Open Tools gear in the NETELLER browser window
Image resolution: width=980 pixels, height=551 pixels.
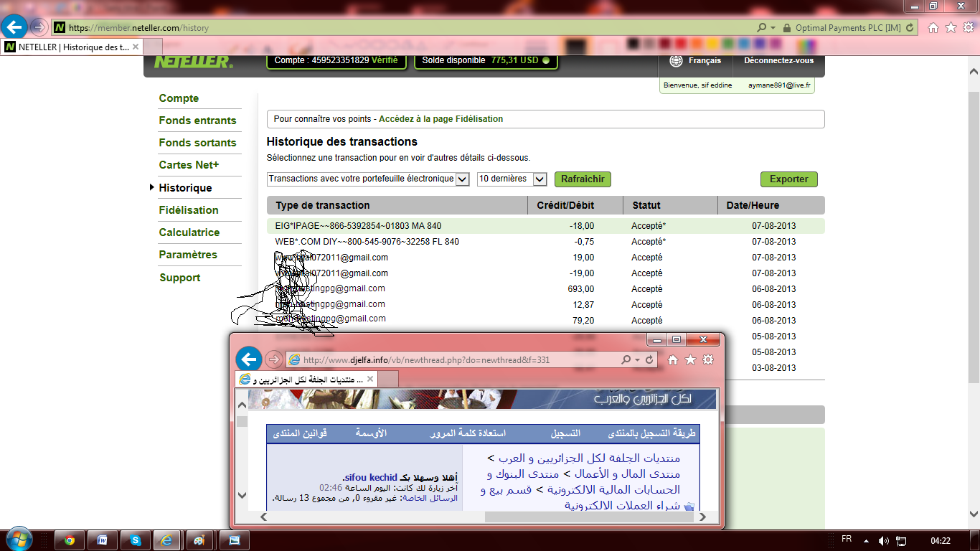968,27
